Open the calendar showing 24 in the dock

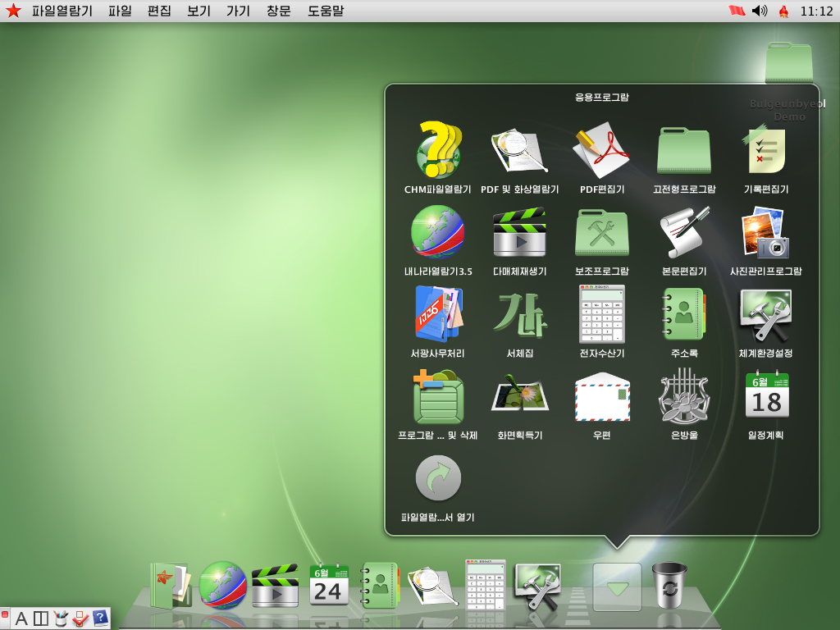pos(329,584)
